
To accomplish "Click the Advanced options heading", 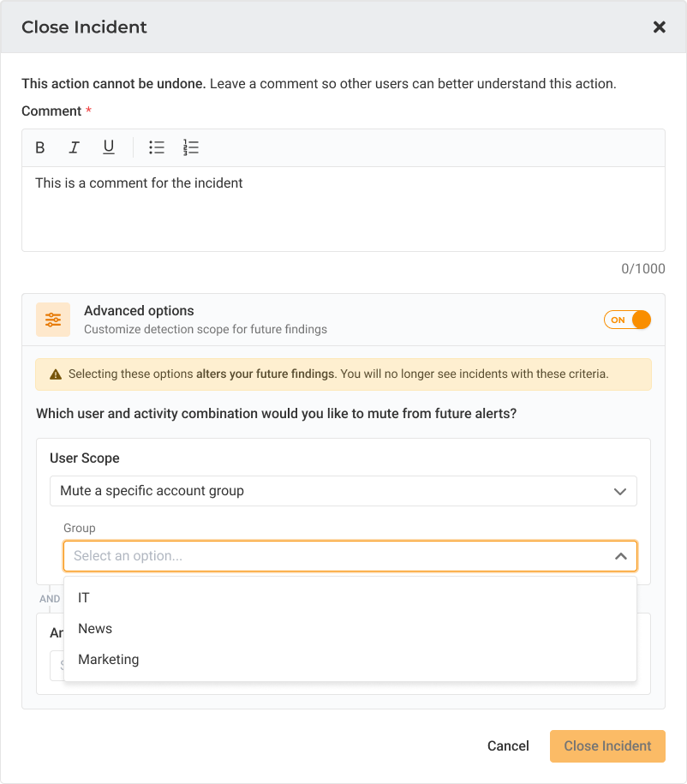I will coord(139,311).
